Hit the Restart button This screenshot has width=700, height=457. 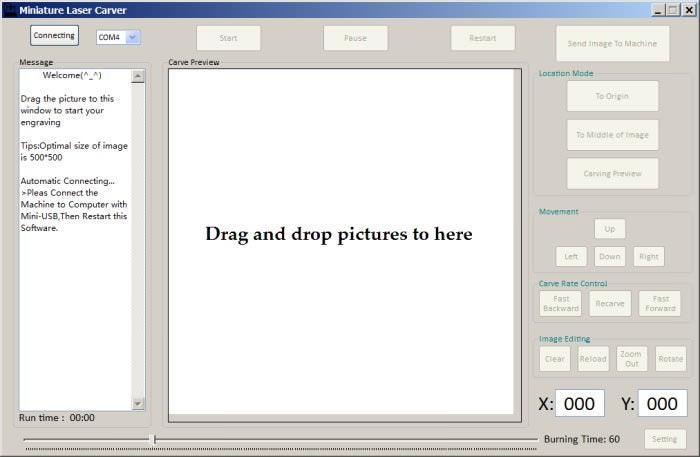pos(483,38)
